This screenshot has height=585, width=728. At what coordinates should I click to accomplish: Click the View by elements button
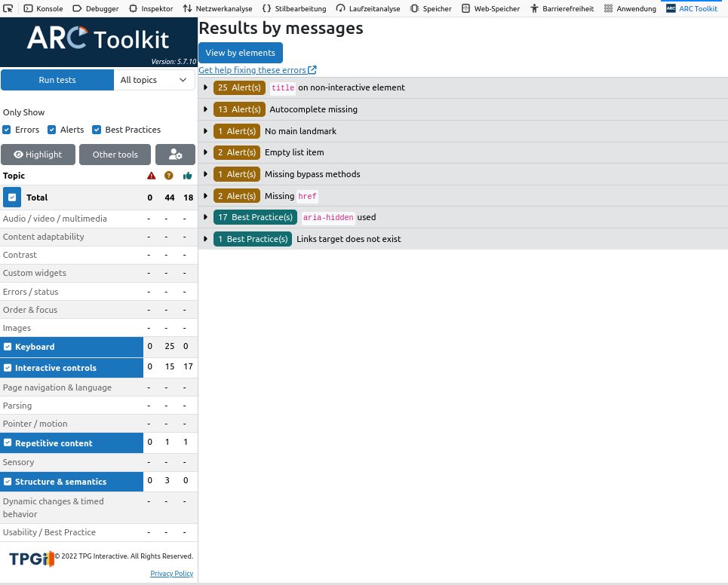(240, 53)
